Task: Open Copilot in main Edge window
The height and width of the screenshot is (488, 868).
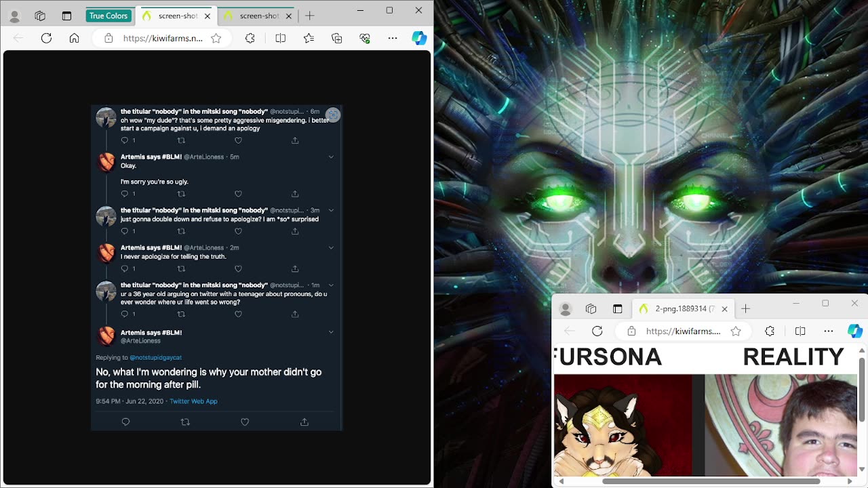Action: click(419, 38)
